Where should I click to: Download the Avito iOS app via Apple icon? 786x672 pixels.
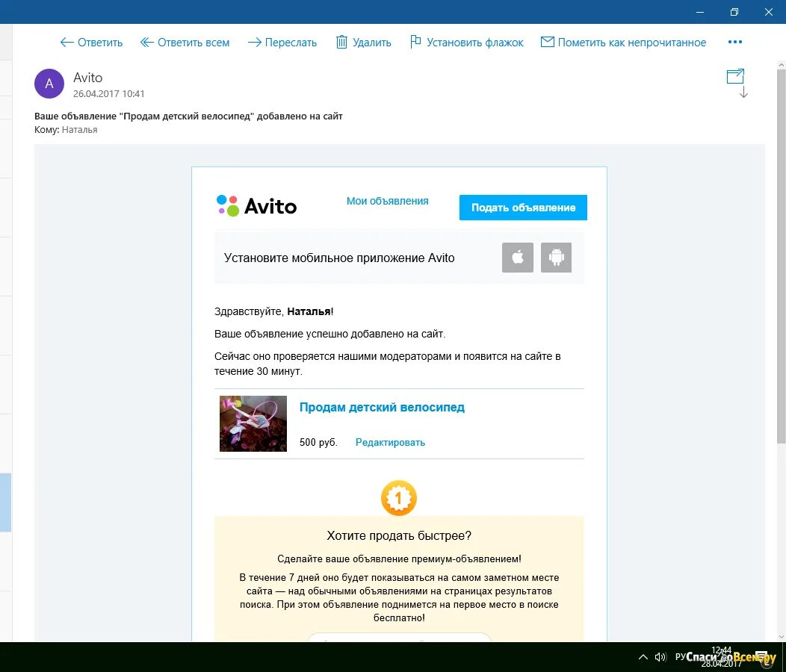click(x=517, y=258)
